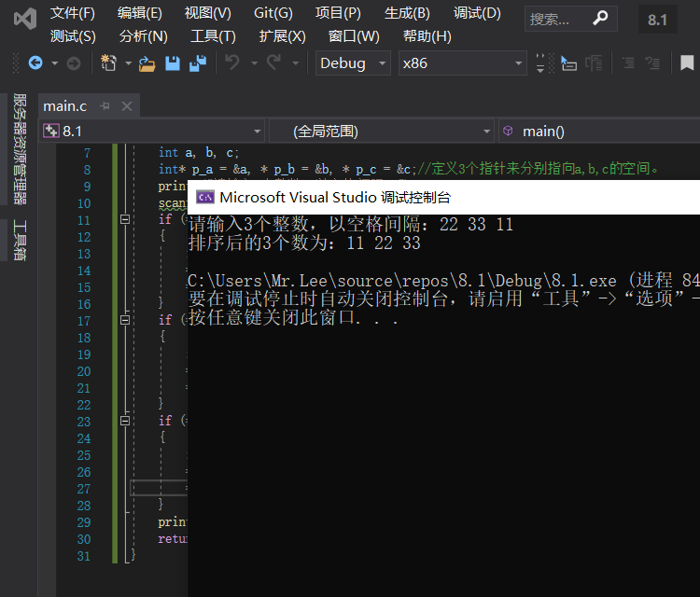Click the 'int a, b, c;' declaration
Screen dimensions: 700x597
pos(199,153)
